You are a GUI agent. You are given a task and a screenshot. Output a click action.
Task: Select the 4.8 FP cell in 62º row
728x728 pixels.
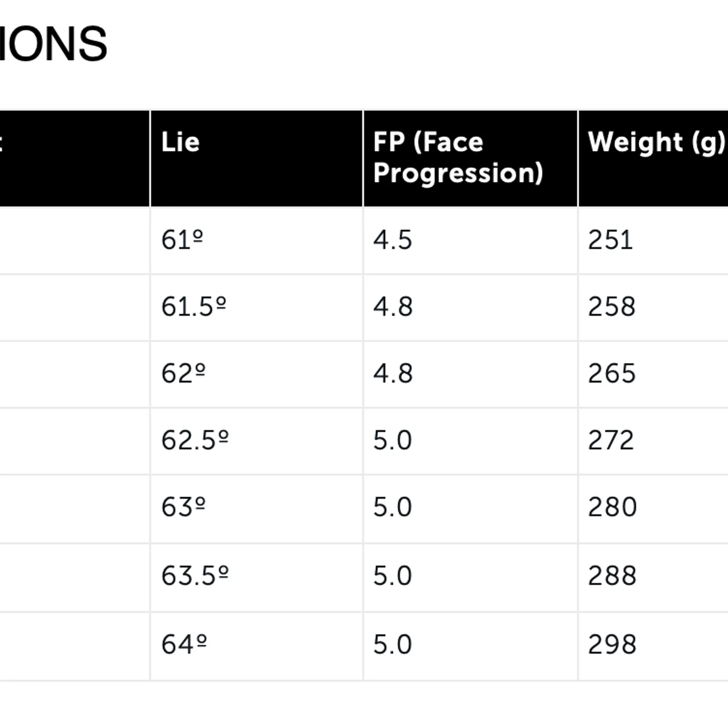[393, 374]
